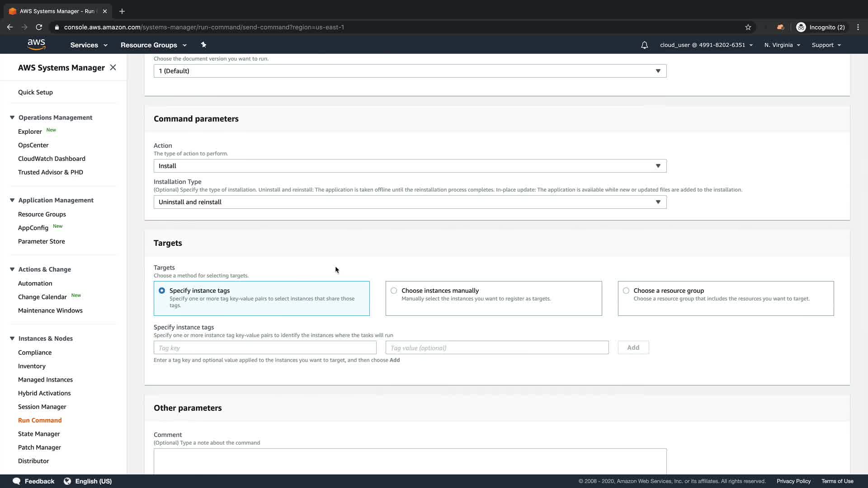Screen dimensions: 868x488
Task: Open the Resource Groups top menu
Action: [x=153, y=45]
